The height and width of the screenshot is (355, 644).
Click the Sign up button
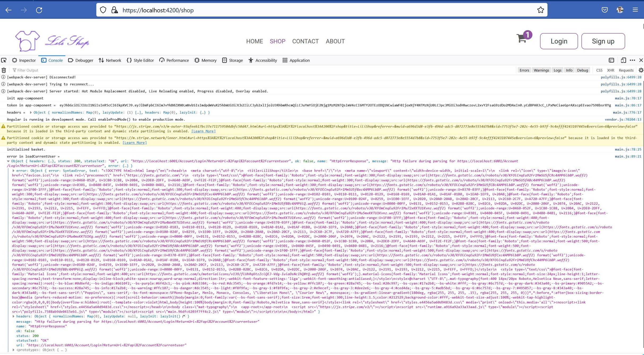(x=603, y=41)
